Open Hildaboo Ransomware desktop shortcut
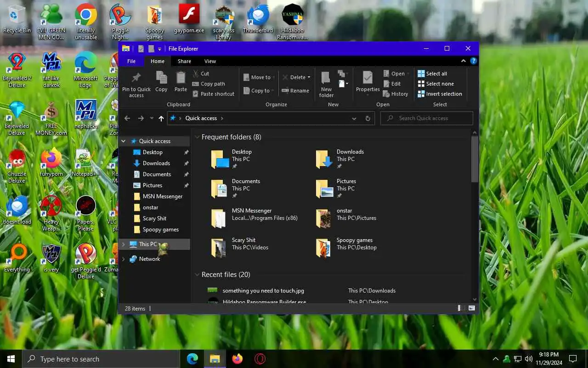 coord(293,22)
